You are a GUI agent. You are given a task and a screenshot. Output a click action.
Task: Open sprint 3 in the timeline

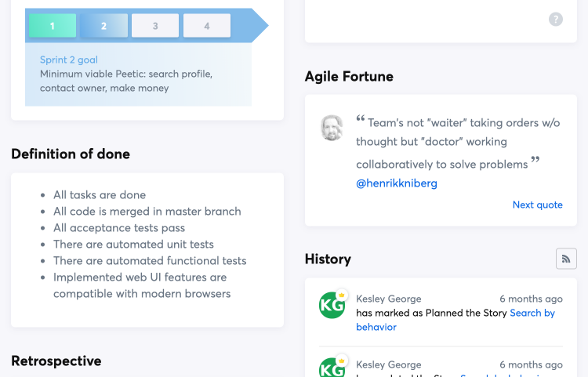pyautogui.click(x=155, y=26)
